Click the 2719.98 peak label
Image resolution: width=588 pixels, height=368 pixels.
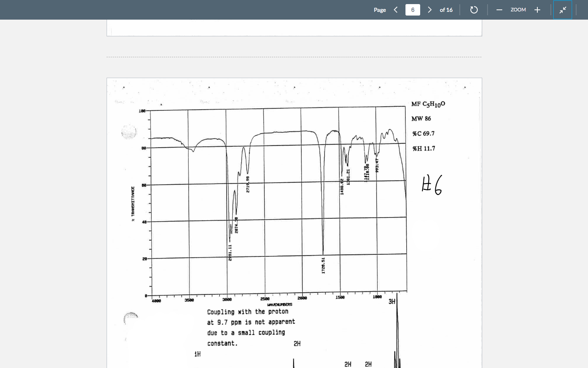click(x=247, y=184)
